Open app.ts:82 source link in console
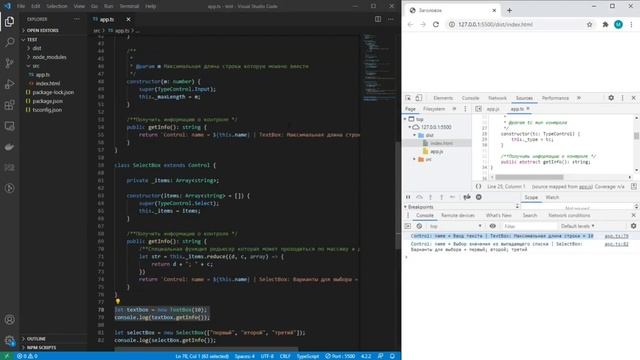The height and width of the screenshot is (360, 640). [x=616, y=244]
